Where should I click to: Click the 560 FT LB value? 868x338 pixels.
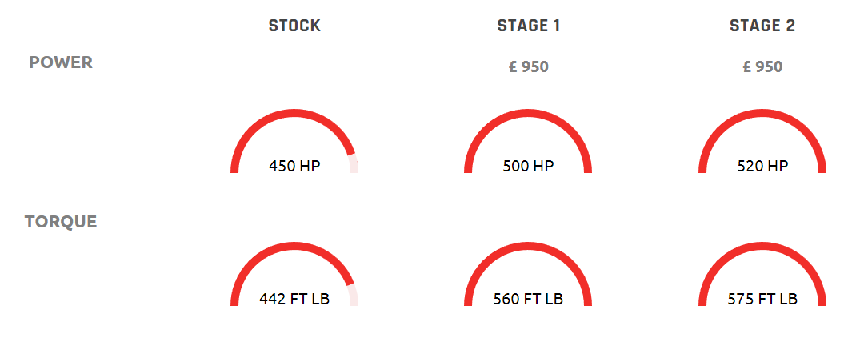528,300
